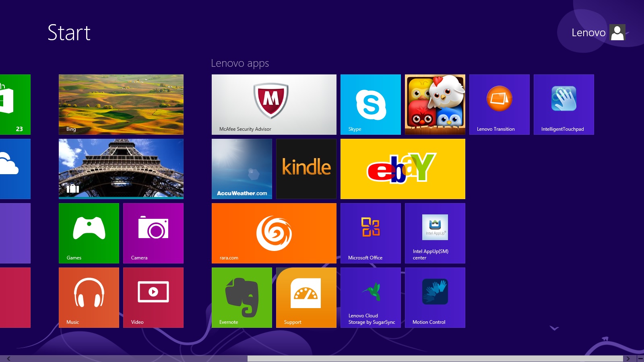Click the Start heading text
The height and width of the screenshot is (362, 644).
click(69, 33)
